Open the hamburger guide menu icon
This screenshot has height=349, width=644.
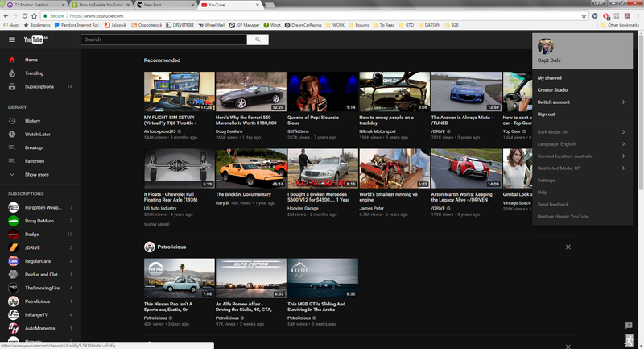[x=12, y=39]
